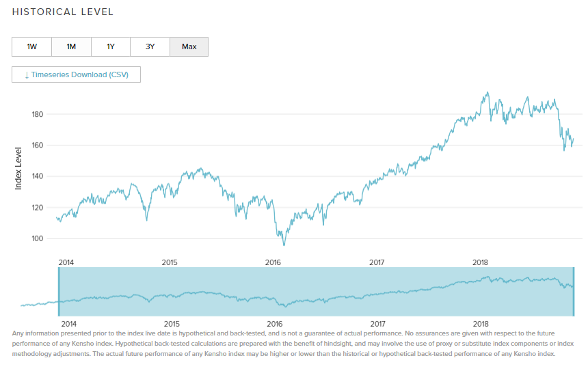Click Timeseries Download (CSV) button
588x371 pixels.
coord(76,74)
